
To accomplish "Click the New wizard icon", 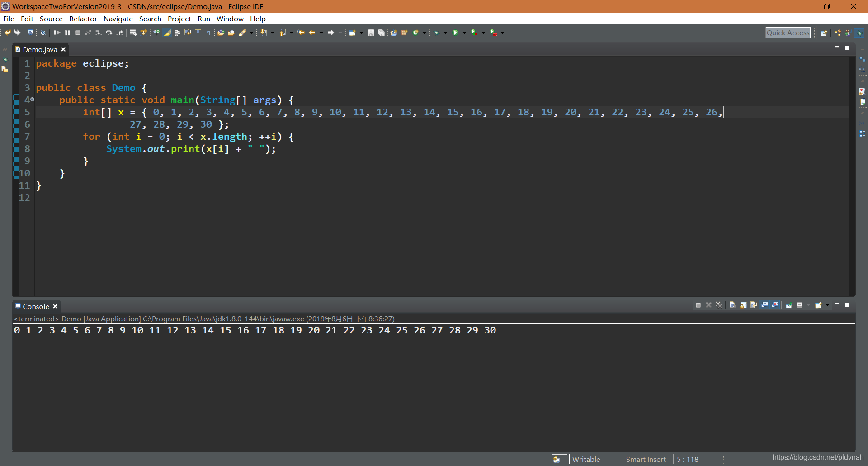I will (x=352, y=33).
